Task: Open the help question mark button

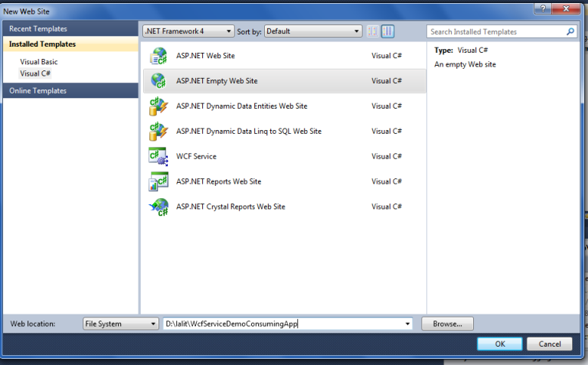Action: (543, 8)
